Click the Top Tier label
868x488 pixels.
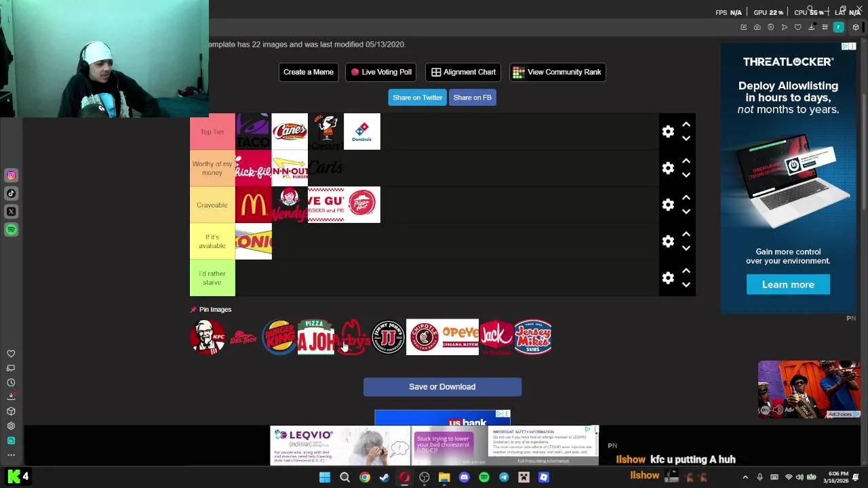(x=212, y=131)
